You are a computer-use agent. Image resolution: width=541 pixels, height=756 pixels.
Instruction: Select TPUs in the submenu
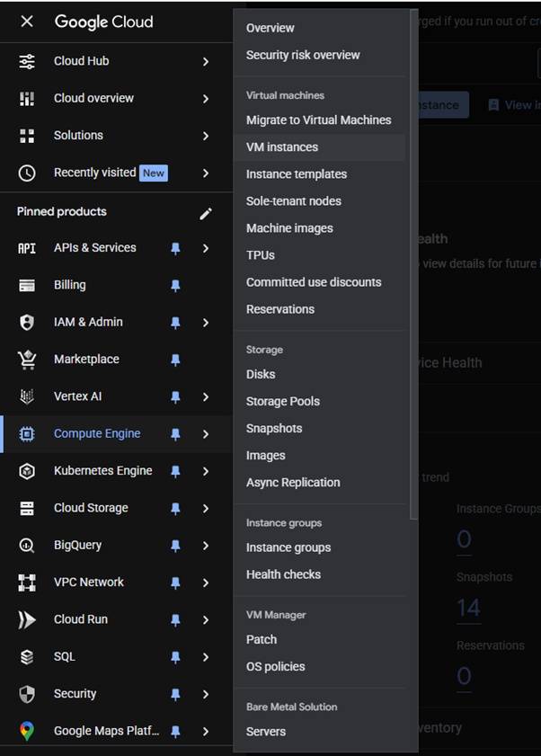tap(319, 255)
